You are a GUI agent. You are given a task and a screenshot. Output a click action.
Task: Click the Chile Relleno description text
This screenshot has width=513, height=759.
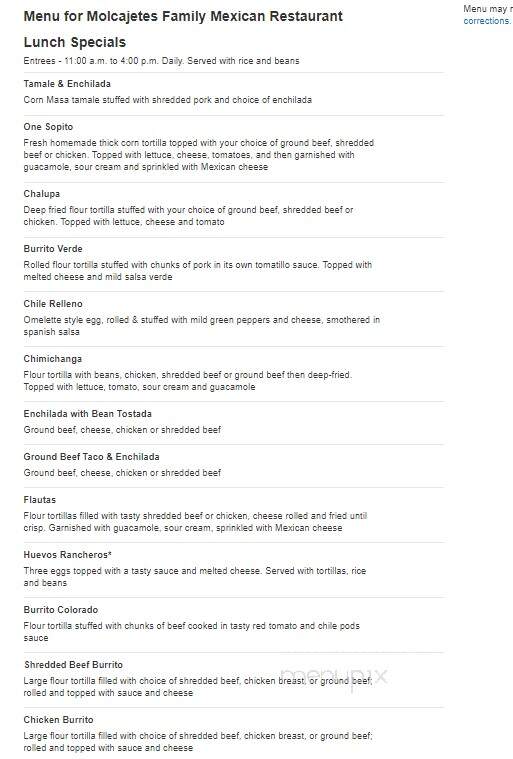(202, 326)
